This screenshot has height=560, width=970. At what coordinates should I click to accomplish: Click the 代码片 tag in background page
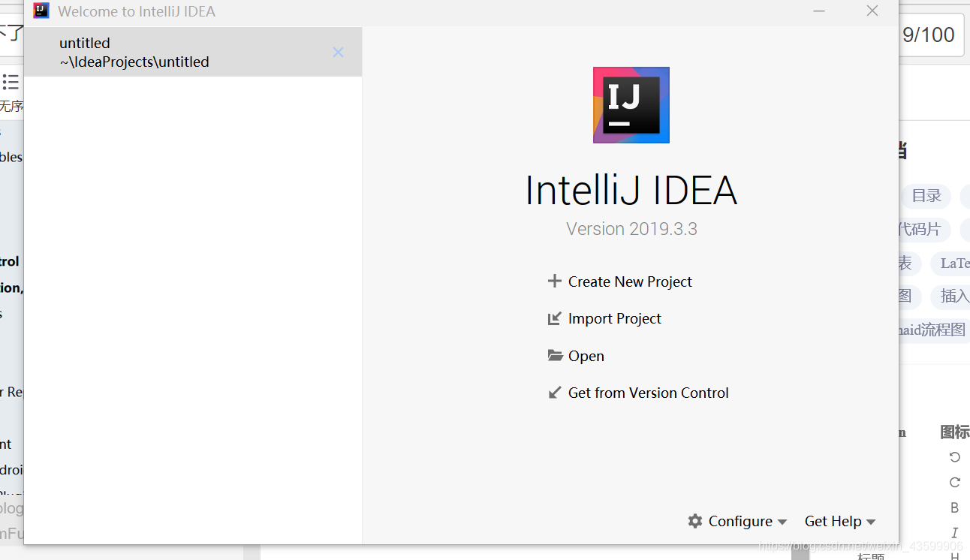coord(924,229)
